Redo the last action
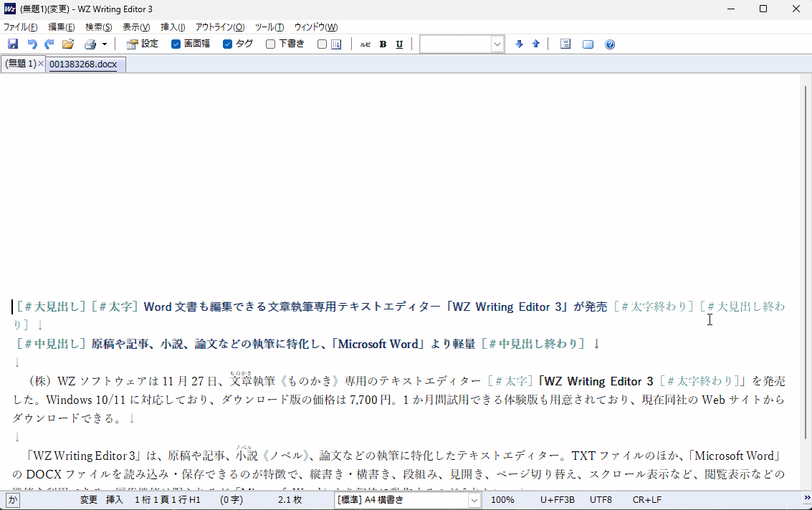 (49, 44)
